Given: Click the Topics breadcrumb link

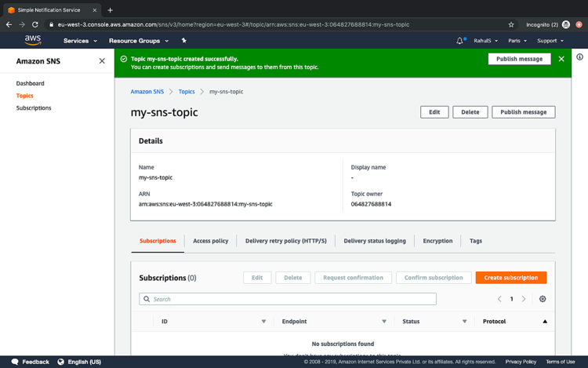Looking at the screenshot, I should point(187,92).
